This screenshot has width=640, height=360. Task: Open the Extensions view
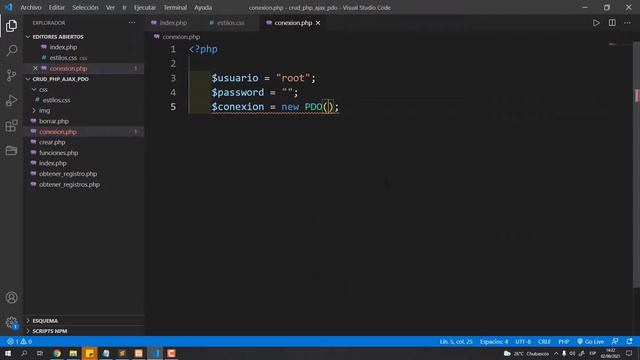(11, 126)
